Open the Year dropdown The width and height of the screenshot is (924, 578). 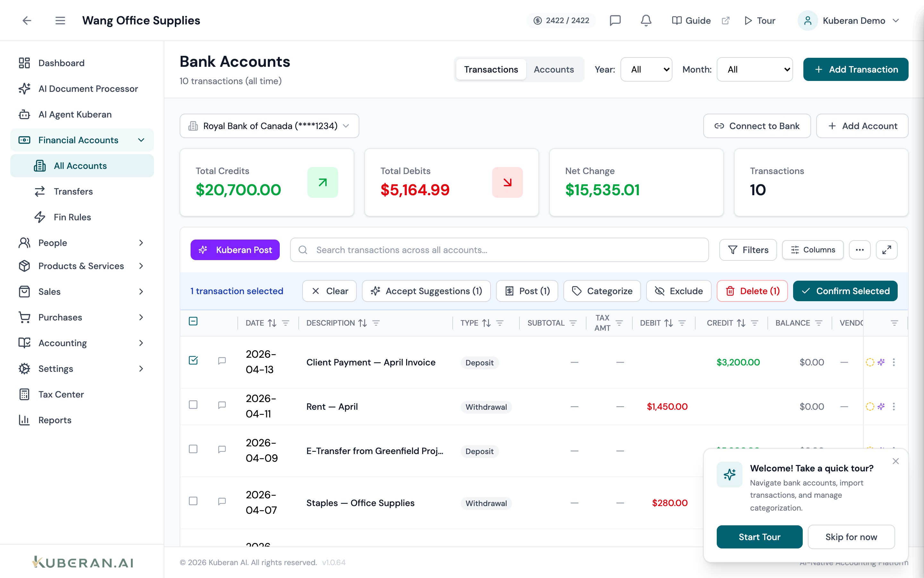(646, 69)
